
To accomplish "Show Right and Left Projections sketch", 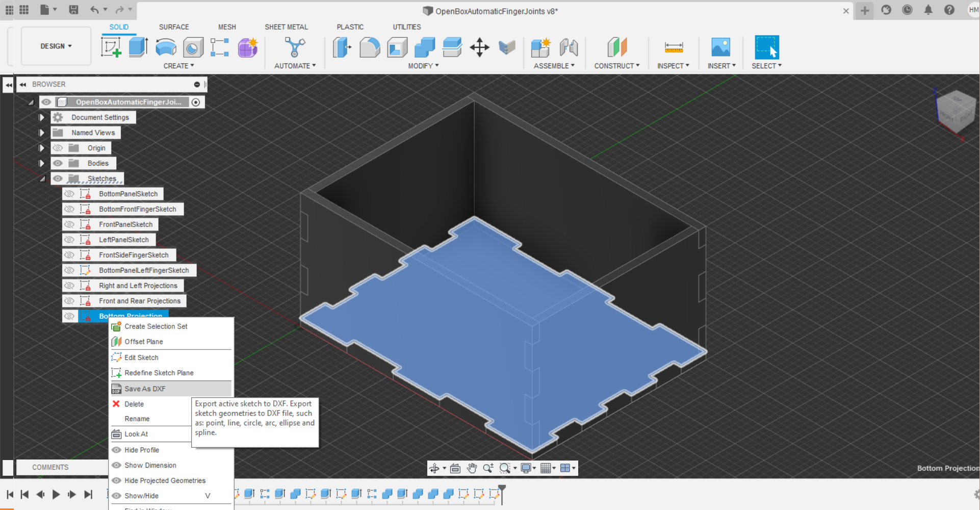I will 69,286.
